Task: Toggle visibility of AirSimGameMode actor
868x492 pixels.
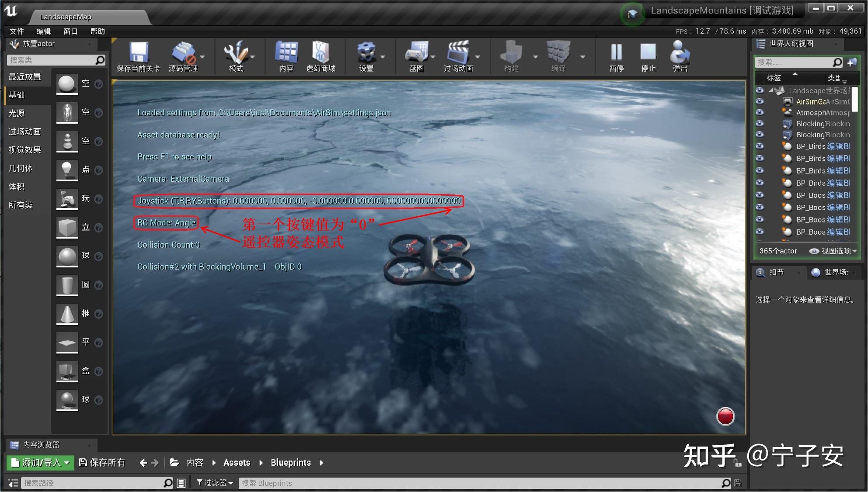Action: pos(760,101)
